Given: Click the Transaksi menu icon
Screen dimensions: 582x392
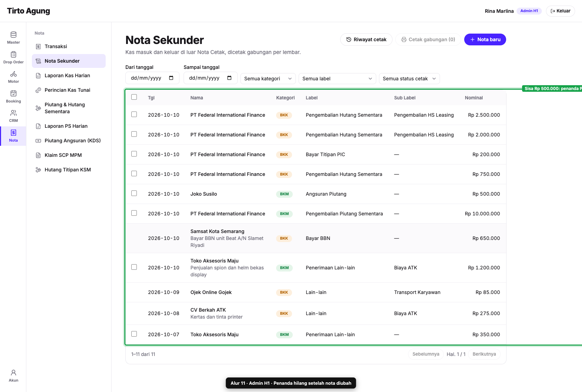Looking at the screenshot, I should pyautogui.click(x=38, y=46).
